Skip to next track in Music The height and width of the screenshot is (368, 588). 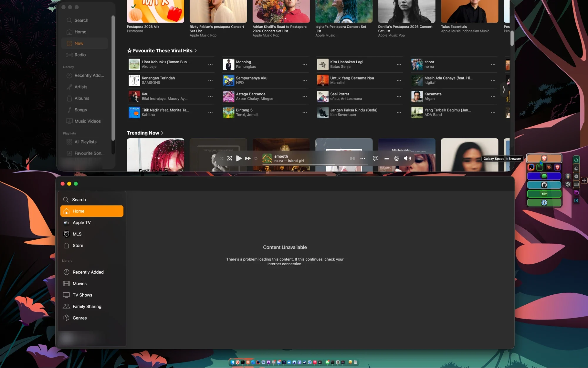point(248,158)
